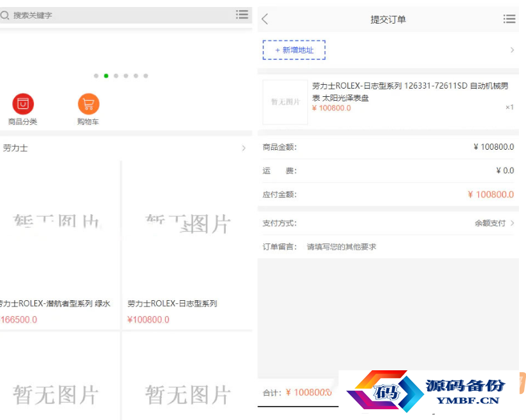526x420 pixels.
Task: Click the order item price ¥ 100800.0
Action: pos(332,108)
